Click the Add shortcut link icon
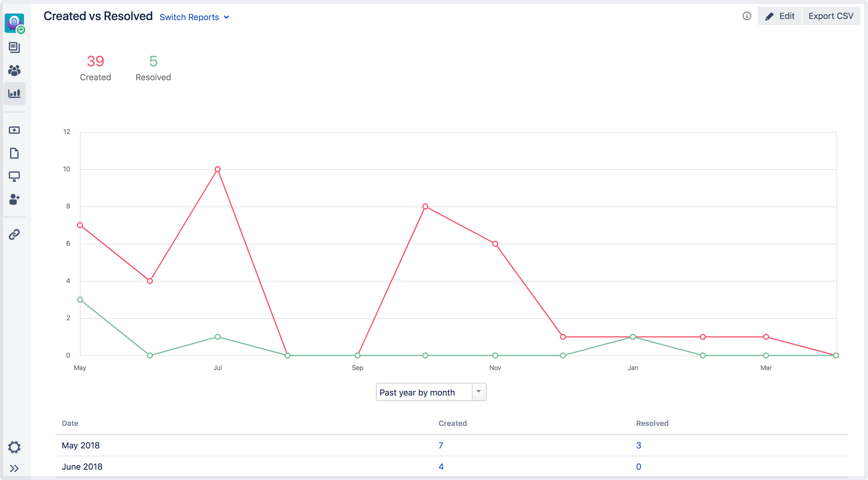The image size is (868, 480). tap(14, 235)
